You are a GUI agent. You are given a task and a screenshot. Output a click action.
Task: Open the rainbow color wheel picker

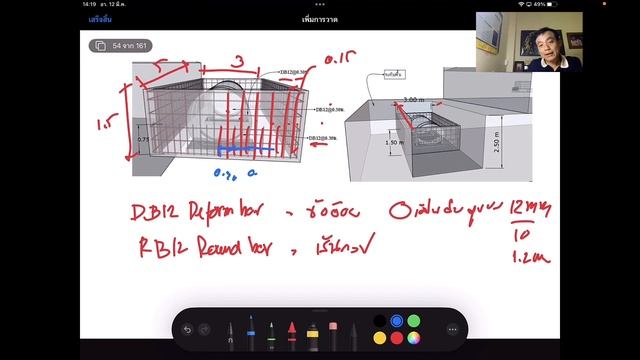tap(413, 338)
